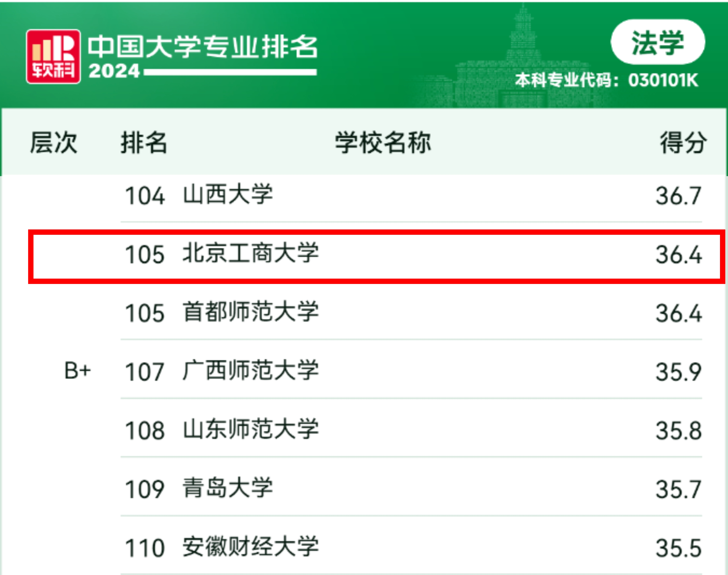The height and width of the screenshot is (575, 728).
Task: Select the 层次 column header
Action: tap(54, 143)
